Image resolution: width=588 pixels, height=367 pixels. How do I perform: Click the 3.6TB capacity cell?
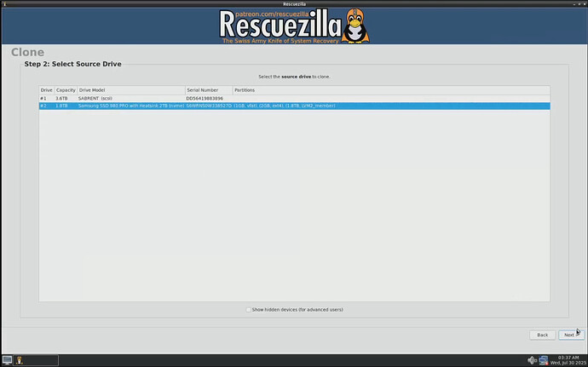(61, 98)
